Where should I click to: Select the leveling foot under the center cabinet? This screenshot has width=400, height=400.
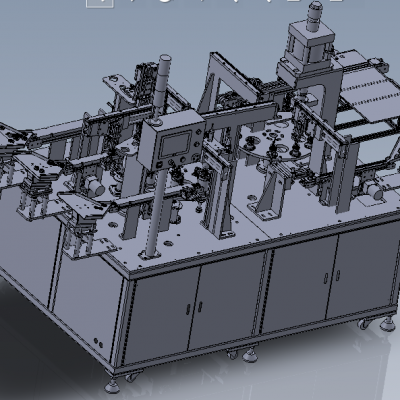[x=250, y=356]
